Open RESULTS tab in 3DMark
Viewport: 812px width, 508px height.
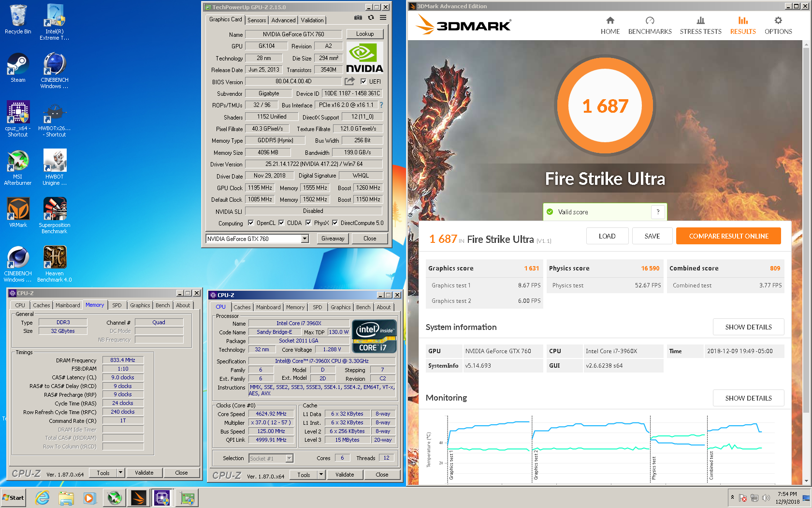point(743,26)
